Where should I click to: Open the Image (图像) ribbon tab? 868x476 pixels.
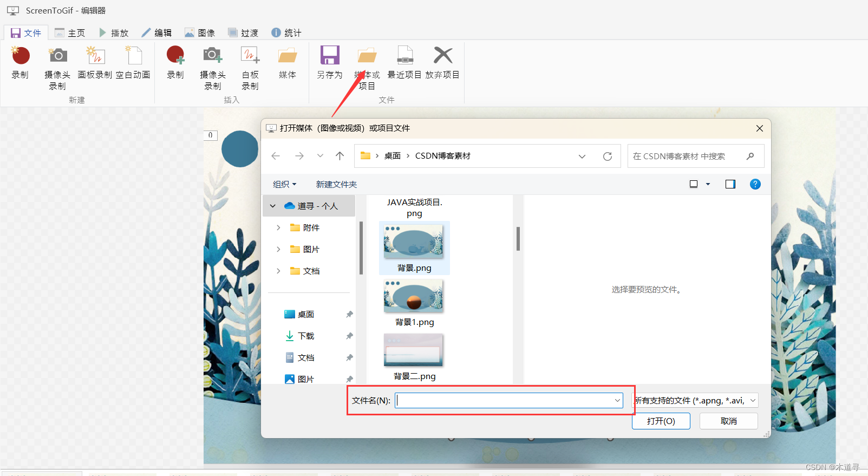pos(200,33)
